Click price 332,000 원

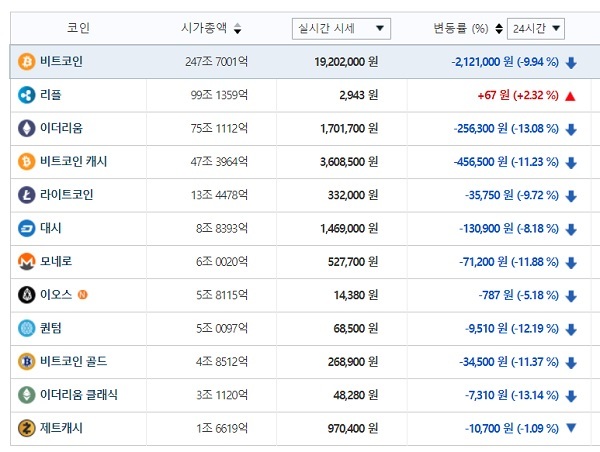point(353,195)
